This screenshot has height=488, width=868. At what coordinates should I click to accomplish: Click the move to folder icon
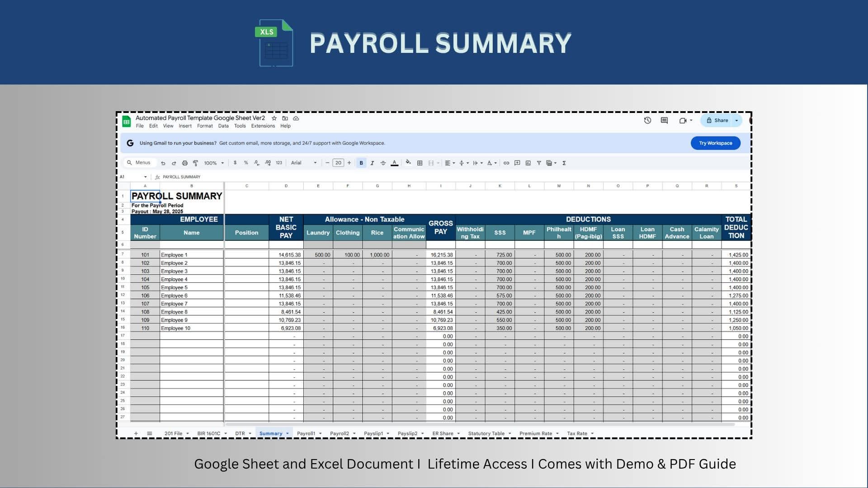285,118
